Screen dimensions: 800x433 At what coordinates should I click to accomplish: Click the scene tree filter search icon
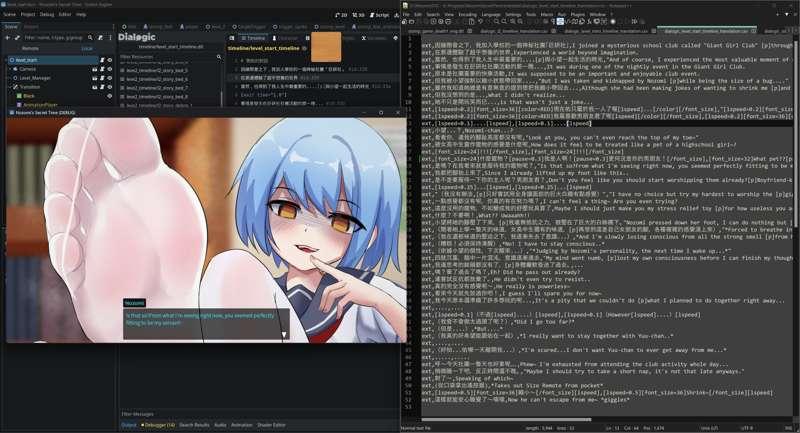click(90, 38)
